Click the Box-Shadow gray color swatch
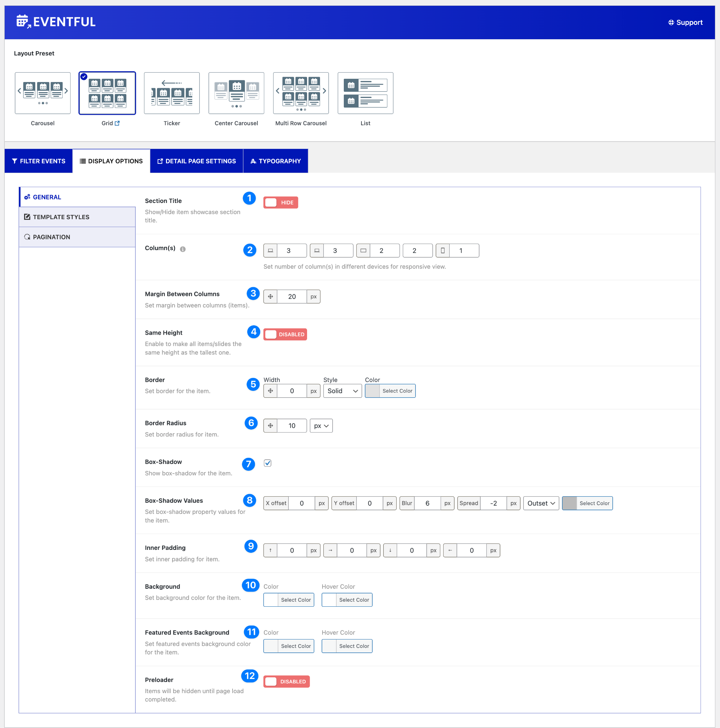720x728 pixels. pyautogui.click(x=569, y=503)
